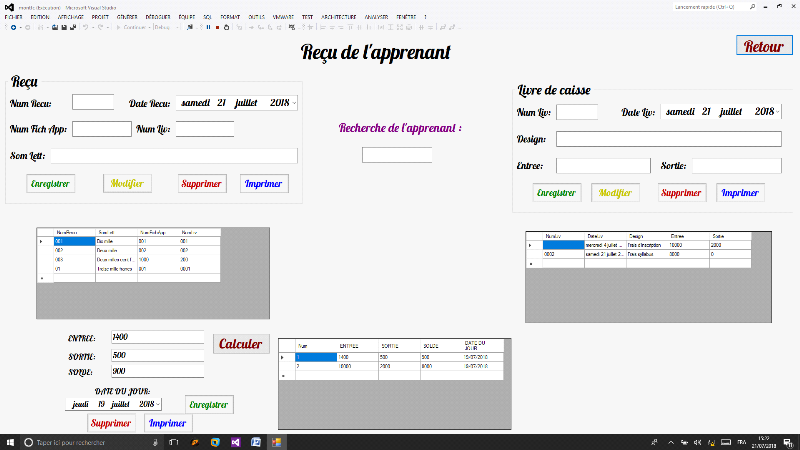Viewport: 800px width, 450px height.
Task: Click the SOLDE field showing 900
Action: coord(157,371)
